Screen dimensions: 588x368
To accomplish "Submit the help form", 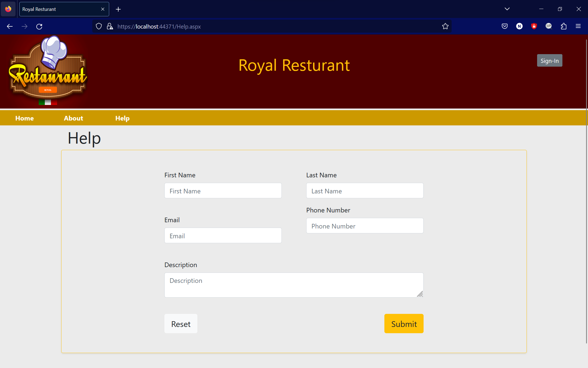I will coord(404,324).
